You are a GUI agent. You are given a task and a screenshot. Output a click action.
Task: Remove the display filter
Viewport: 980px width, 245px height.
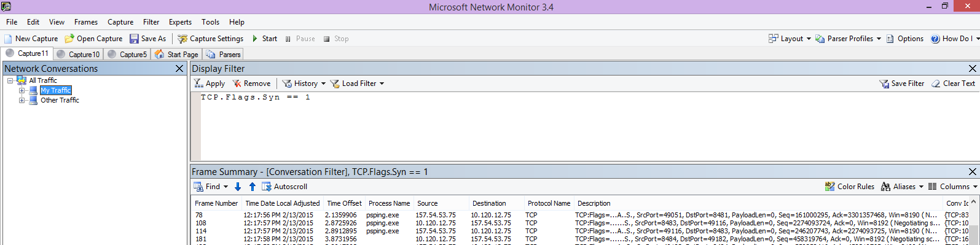[x=251, y=84]
